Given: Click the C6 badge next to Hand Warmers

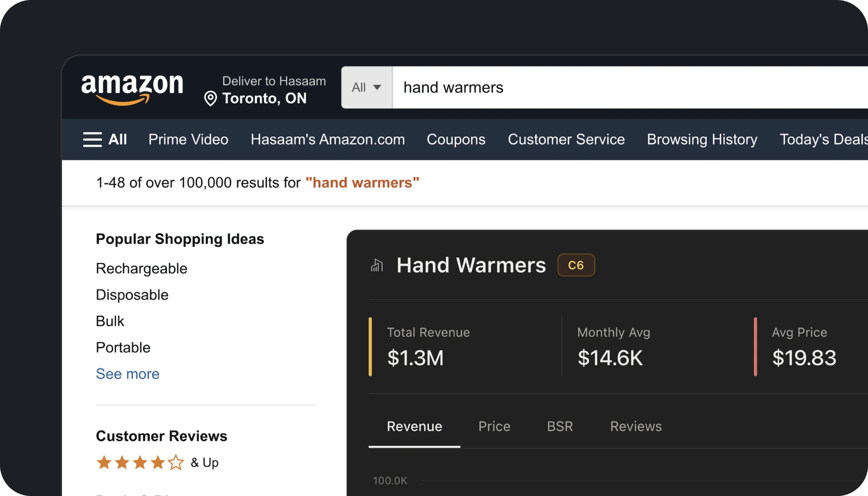Looking at the screenshot, I should point(576,265).
